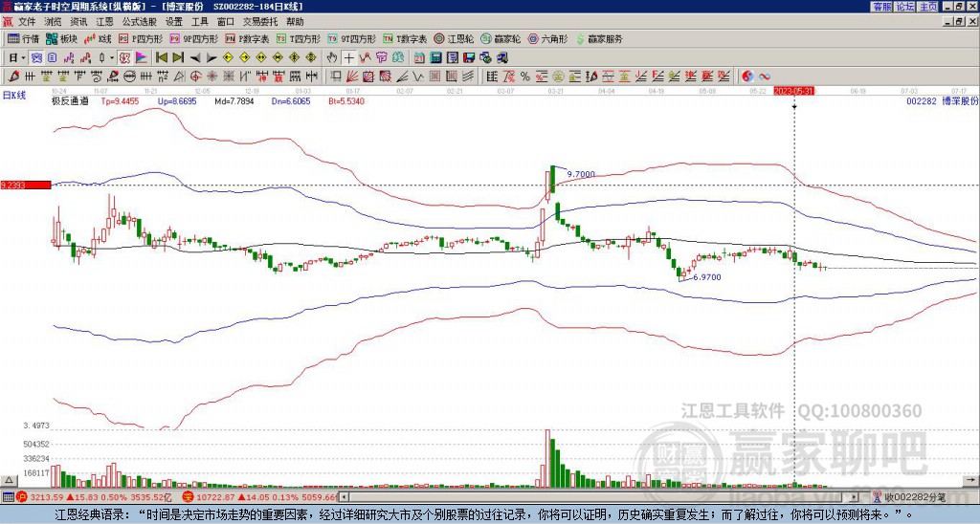
Task: Expand the candlestick chart type dropdown arrow
Action: click(112, 58)
